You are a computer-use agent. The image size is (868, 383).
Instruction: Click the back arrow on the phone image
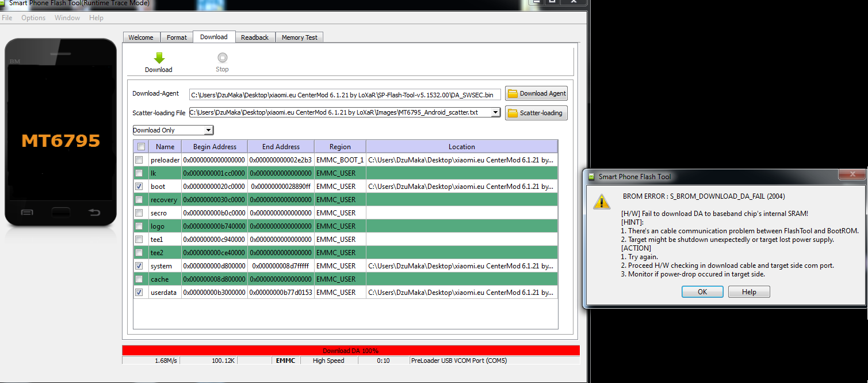pos(94,213)
